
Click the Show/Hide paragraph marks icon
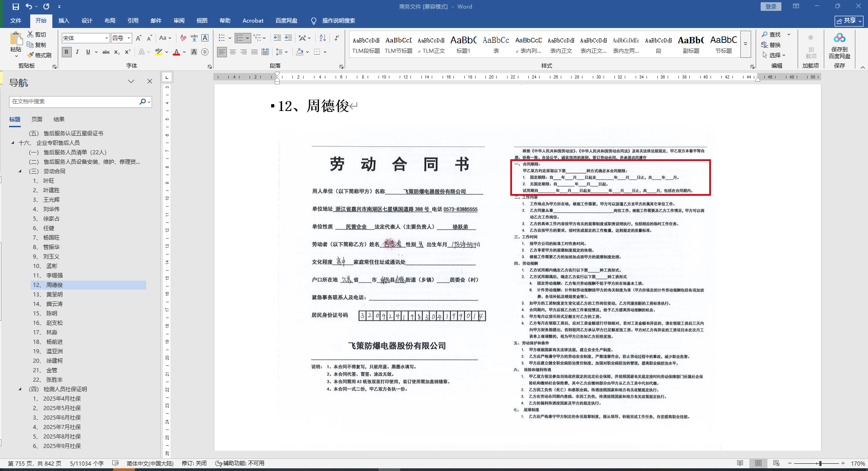click(x=337, y=38)
